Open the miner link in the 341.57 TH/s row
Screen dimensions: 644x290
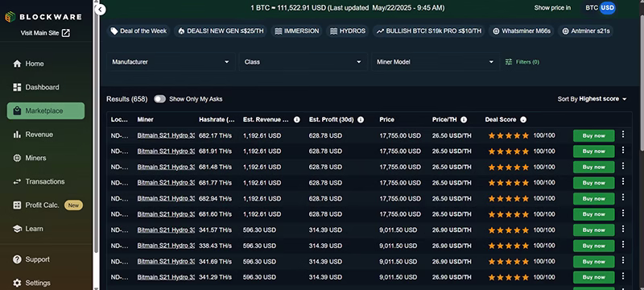pyautogui.click(x=166, y=230)
